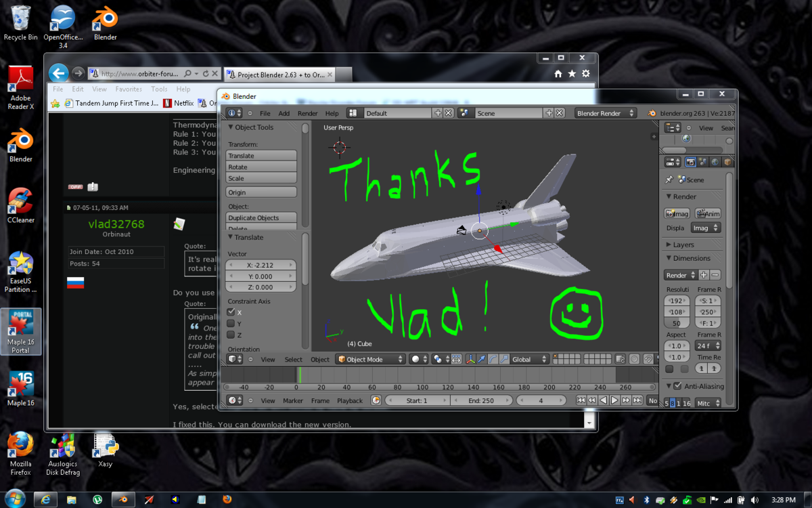
Task: Click the Origin button
Action: point(261,192)
